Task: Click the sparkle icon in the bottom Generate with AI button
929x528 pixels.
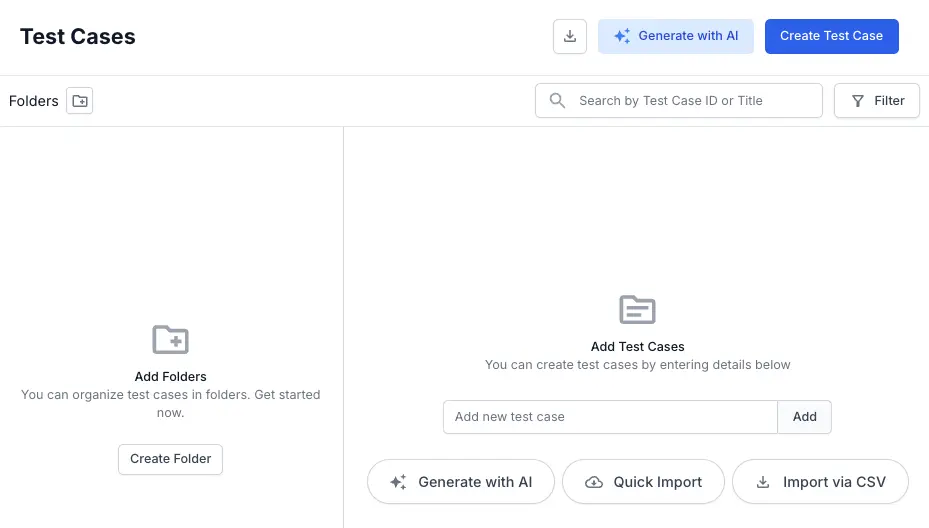Action: (x=398, y=482)
